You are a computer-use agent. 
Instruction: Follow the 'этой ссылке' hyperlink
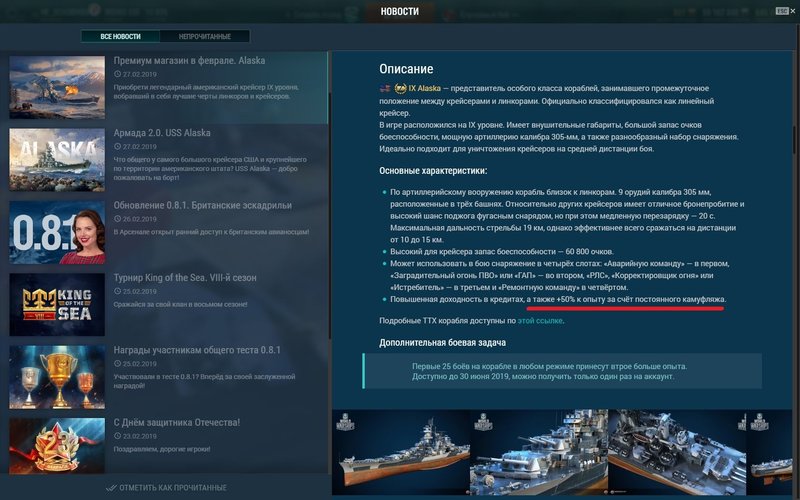point(540,321)
